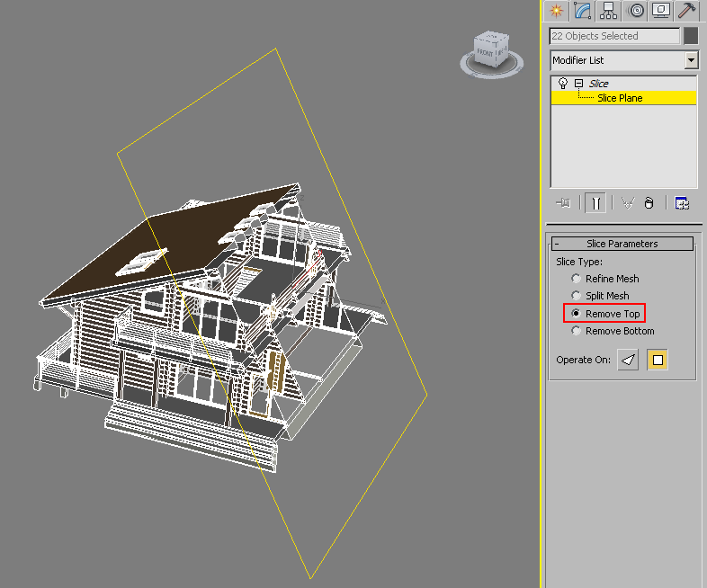Select the Remove Bottom radio button

(576, 331)
